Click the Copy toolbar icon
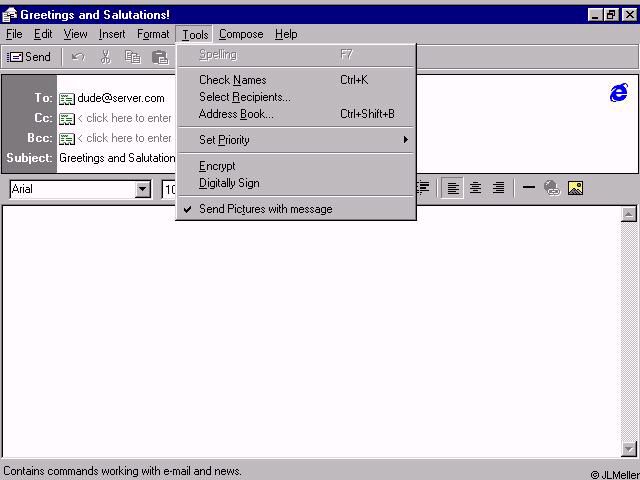This screenshot has width=640, height=480. [x=133, y=57]
